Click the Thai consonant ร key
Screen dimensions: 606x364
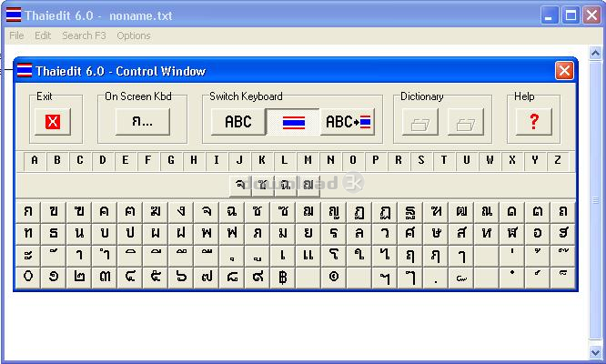coord(334,233)
